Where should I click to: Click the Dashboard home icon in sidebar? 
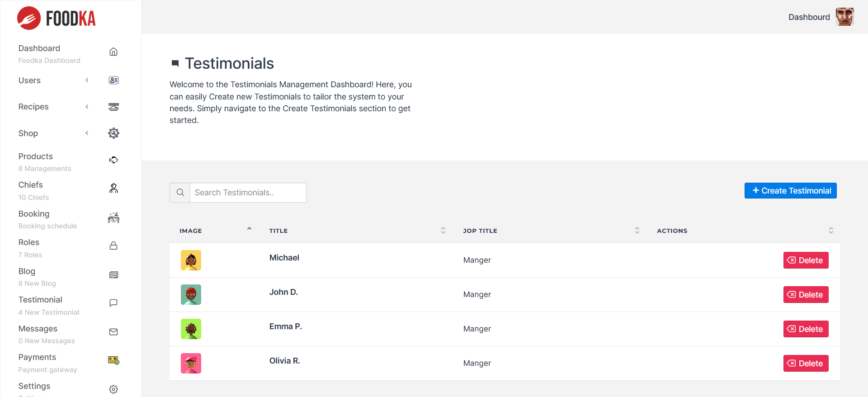[113, 52]
